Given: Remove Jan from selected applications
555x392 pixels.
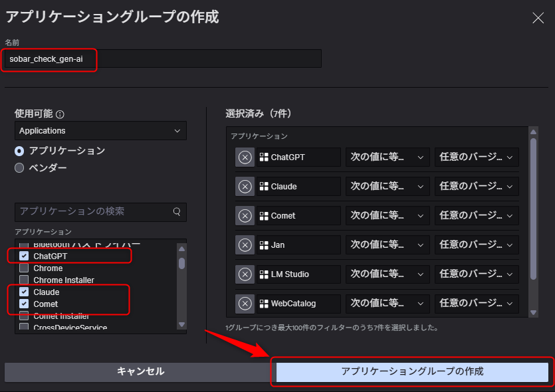Looking at the screenshot, I should pos(245,245).
